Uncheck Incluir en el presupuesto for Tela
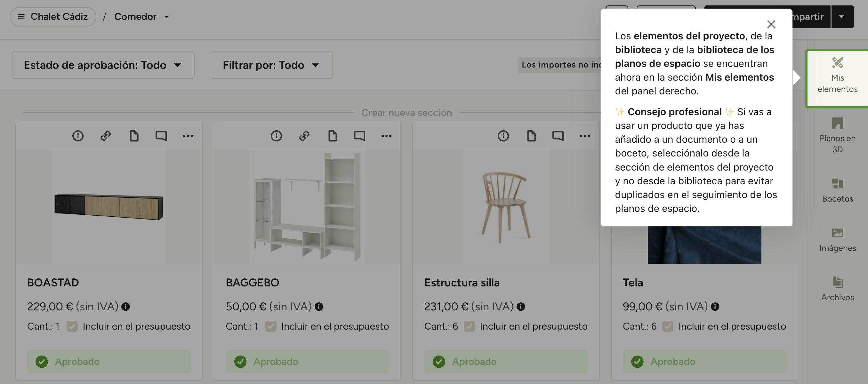The width and height of the screenshot is (868, 384). tap(668, 326)
